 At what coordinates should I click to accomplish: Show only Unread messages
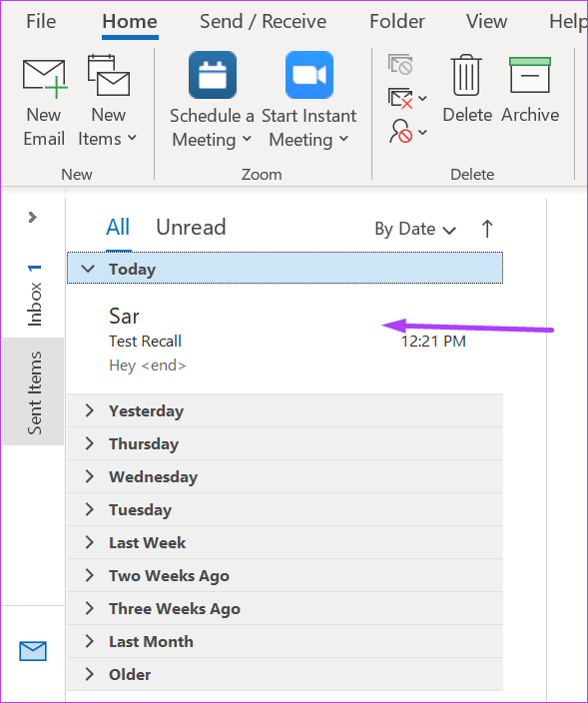[191, 228]
